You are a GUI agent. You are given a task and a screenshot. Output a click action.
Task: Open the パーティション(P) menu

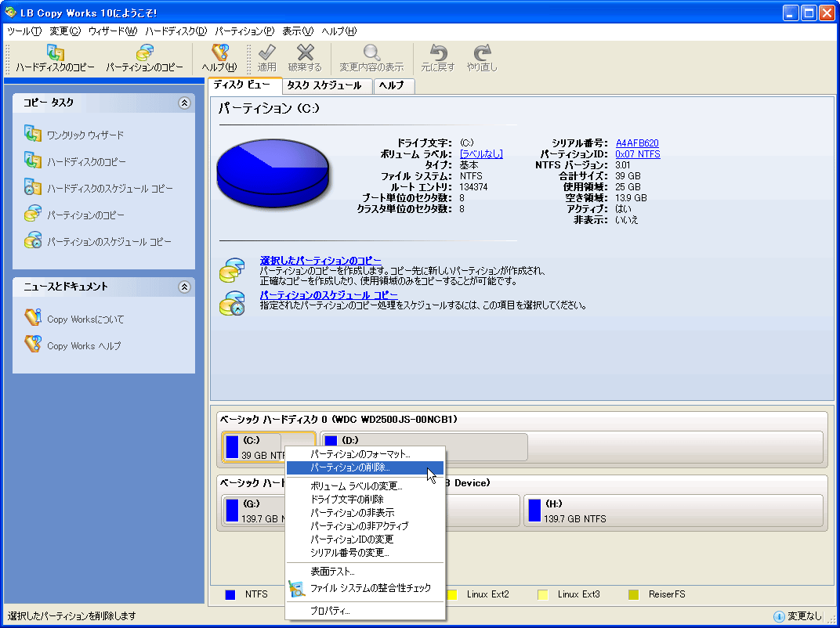[x=244, y=31]
